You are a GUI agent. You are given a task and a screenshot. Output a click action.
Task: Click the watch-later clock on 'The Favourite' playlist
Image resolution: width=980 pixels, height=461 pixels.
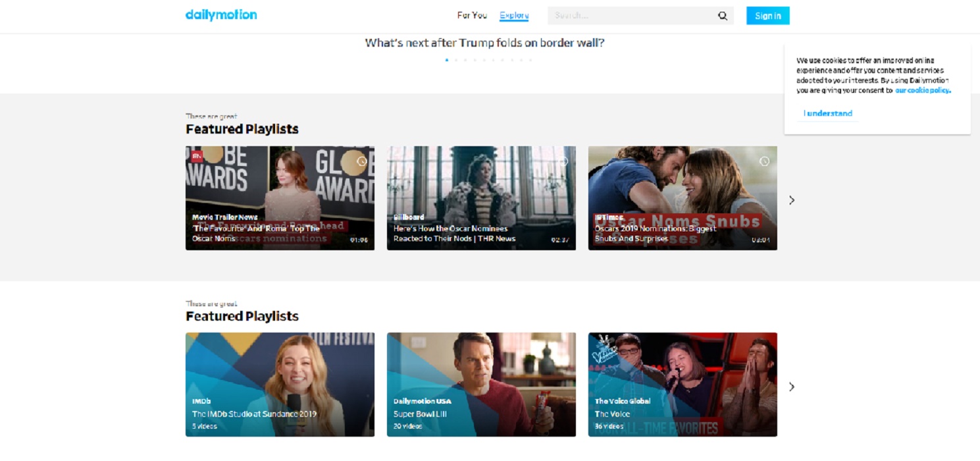(363, 160)
